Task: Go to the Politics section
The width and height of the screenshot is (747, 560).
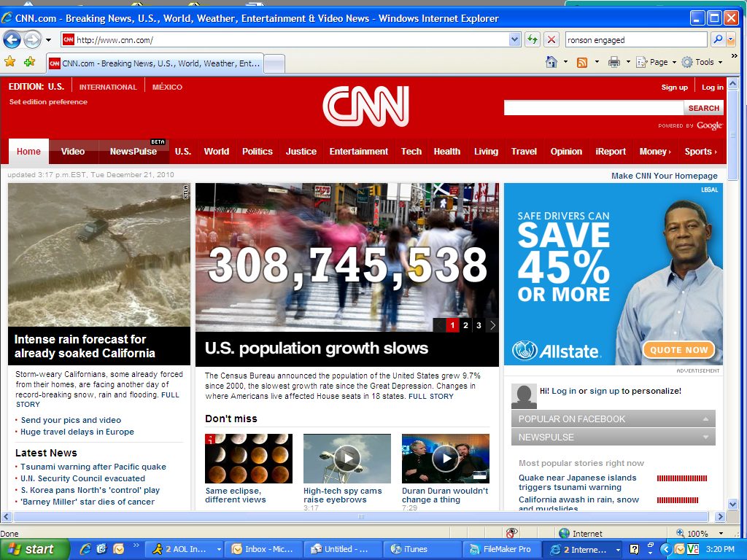Action: (x=258, y=152)
